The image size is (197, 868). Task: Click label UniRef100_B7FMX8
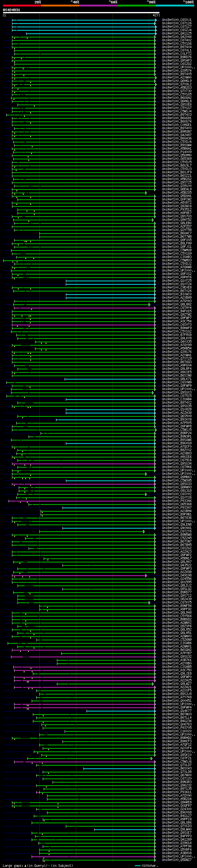pyautogui.click(x=176, y=335)
